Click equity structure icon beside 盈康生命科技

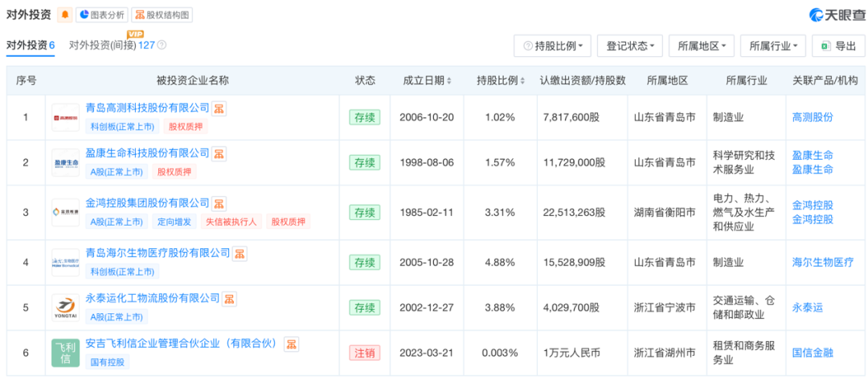click(x=219, y=153)
